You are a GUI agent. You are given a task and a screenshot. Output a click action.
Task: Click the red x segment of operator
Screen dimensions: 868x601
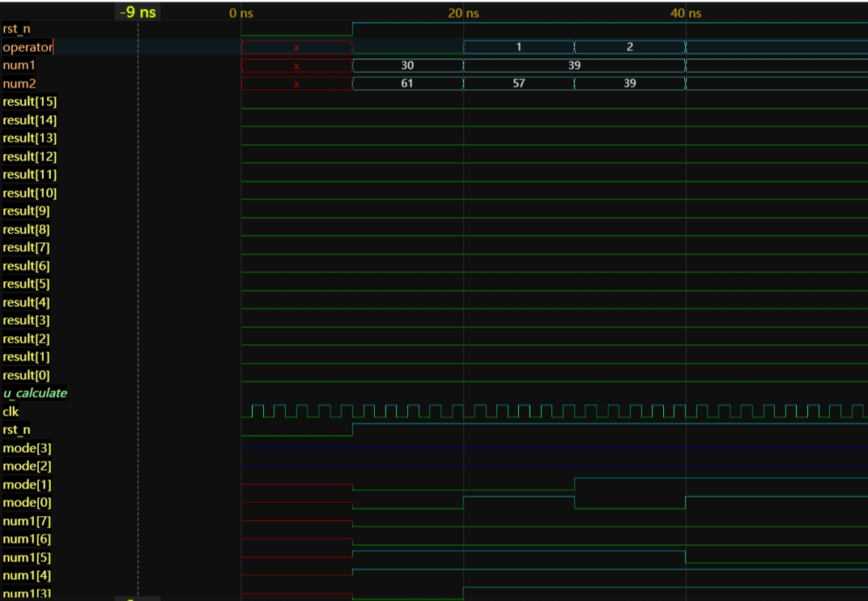(296, 47)
